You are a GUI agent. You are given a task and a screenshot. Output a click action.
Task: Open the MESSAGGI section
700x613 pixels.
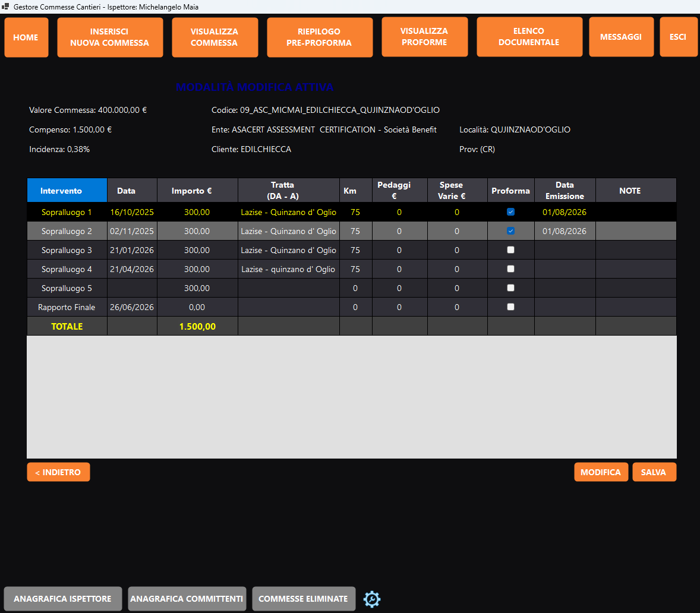tap(622, 37)
